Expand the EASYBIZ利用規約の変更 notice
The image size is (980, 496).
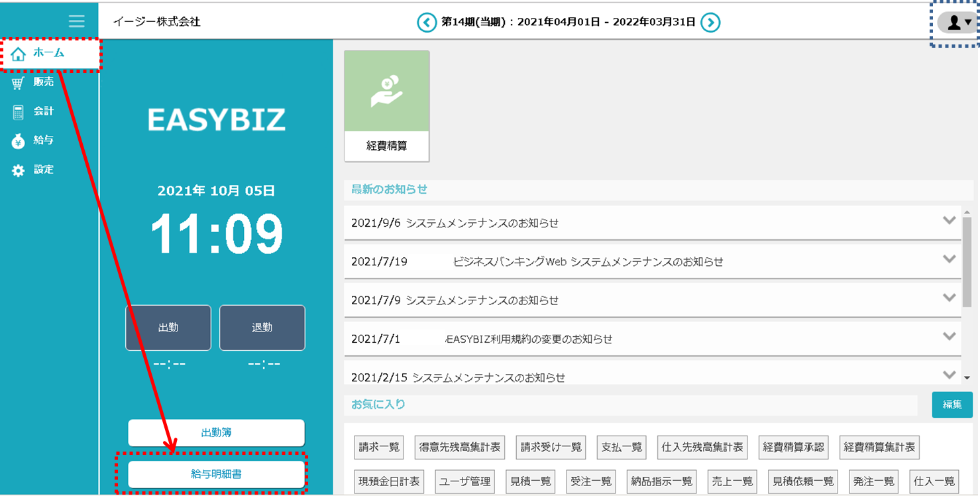[949, 337]
